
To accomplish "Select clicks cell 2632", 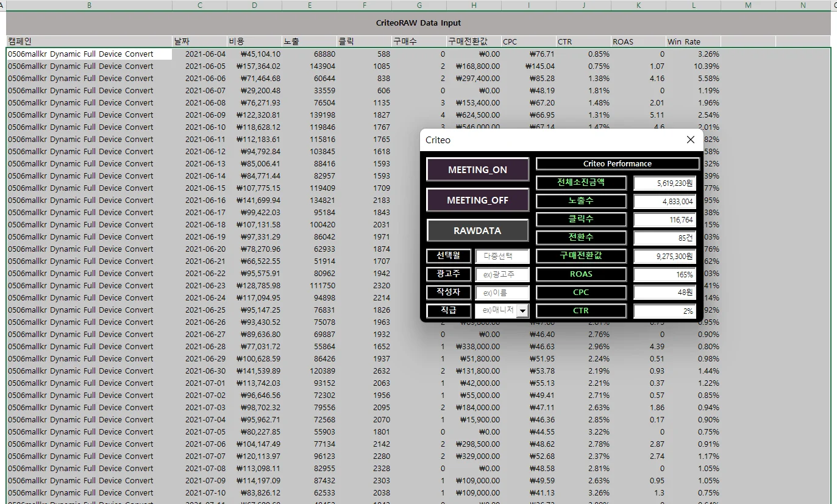I will point(364,371).
